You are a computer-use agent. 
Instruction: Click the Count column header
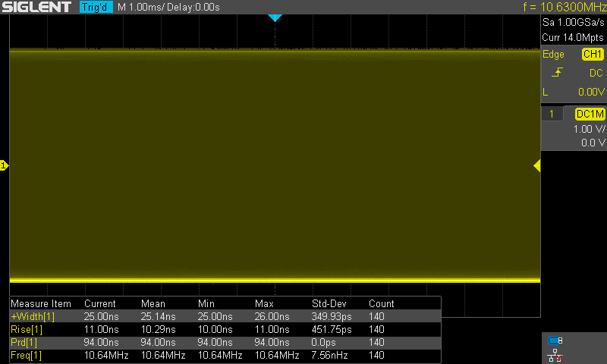(382, 303)
